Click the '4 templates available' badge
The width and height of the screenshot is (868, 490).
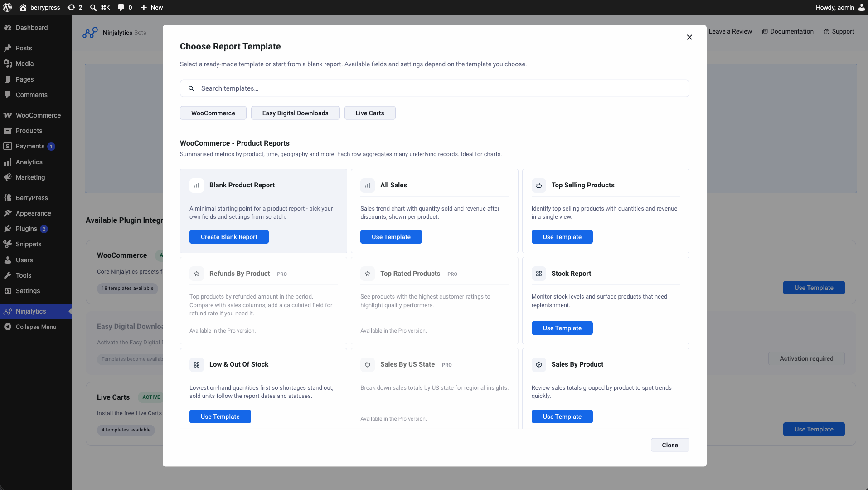click(x=126, y=430)
